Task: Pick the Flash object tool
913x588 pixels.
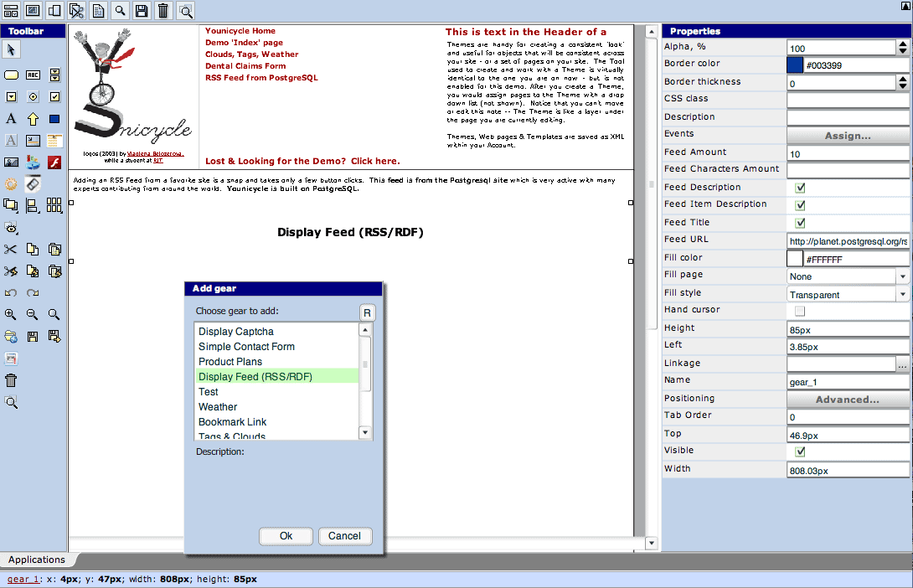Action: [x=54, y=162]
